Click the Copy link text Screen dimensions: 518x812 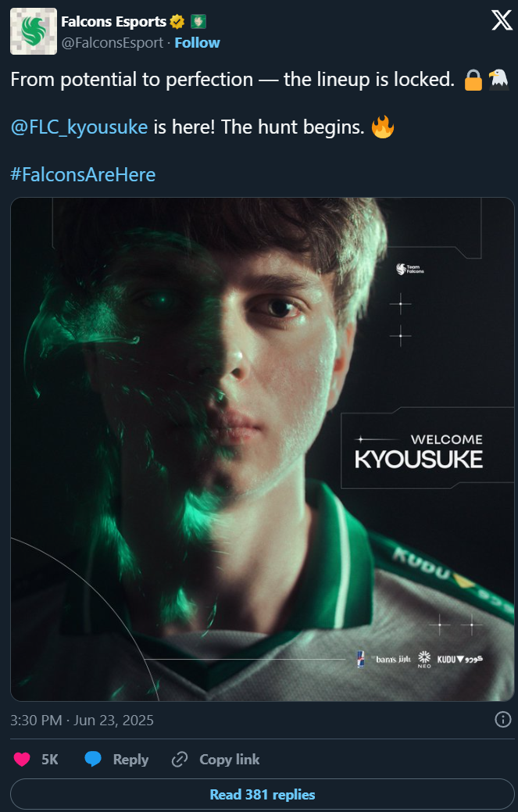(230, 759)
